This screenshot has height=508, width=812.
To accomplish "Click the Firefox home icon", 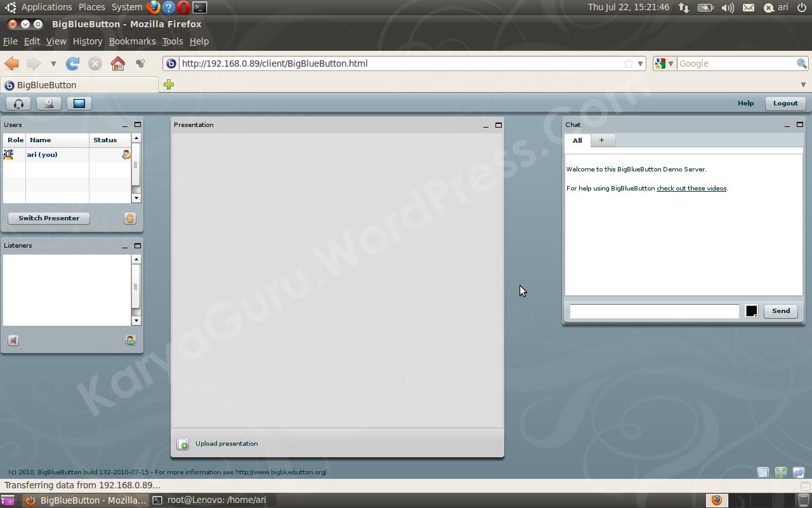I will click(x=117, y=63).
